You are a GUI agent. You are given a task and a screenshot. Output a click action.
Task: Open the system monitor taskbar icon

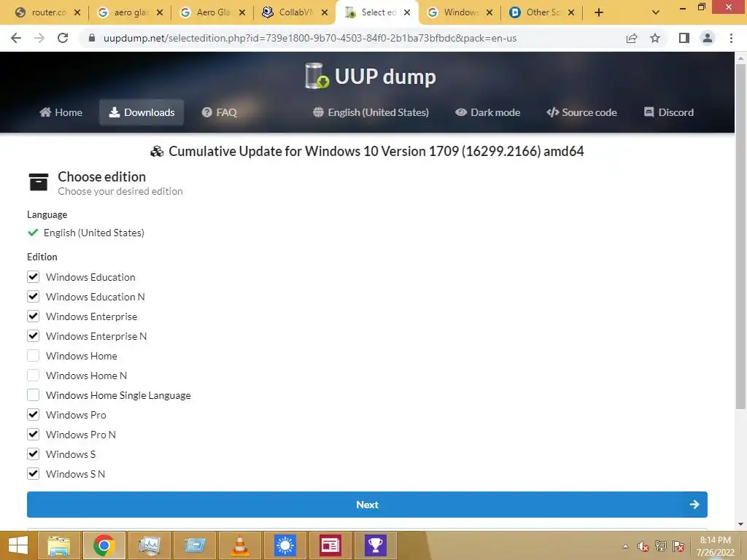[x=149, y=545]
